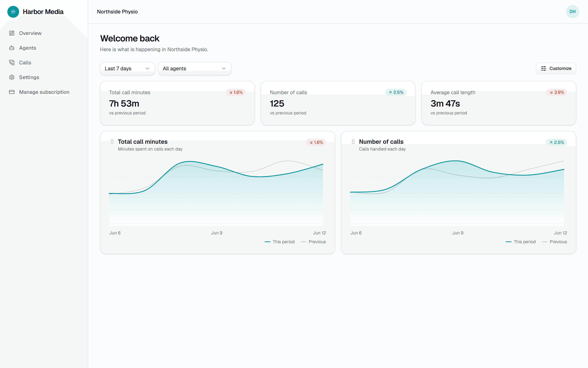Screen dimensions: 588x368
Task: Click the 3.9% badge on Average call length card
Action: [x=557, y=92]
